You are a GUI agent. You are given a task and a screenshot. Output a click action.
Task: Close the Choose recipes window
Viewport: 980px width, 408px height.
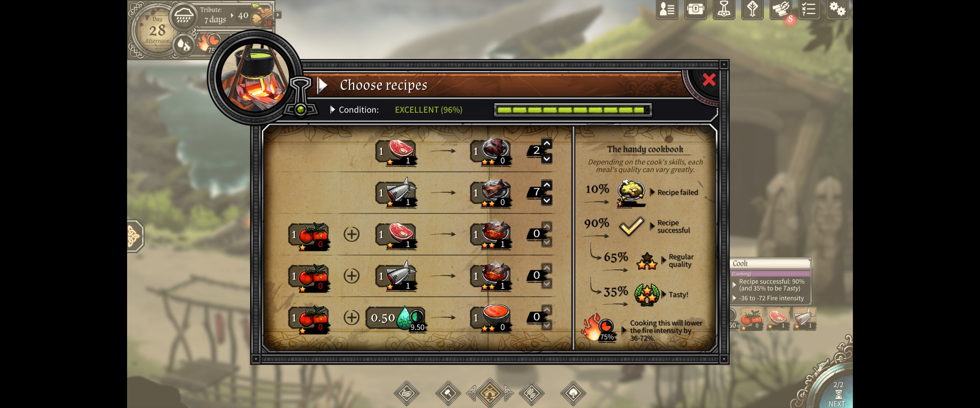709,80
